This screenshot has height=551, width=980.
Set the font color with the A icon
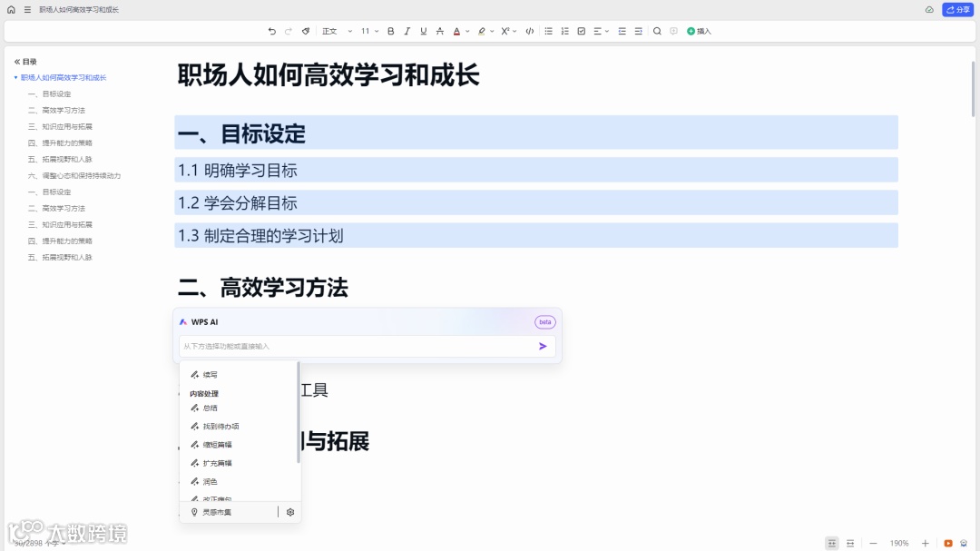[x=456, y=31]
